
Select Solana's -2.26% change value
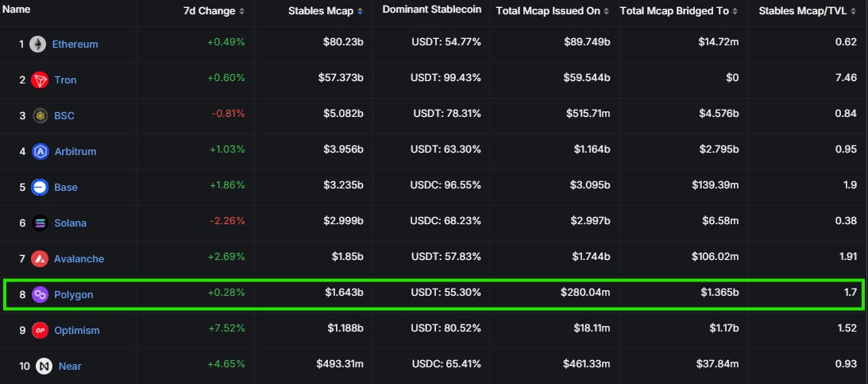tap(228, 221)
